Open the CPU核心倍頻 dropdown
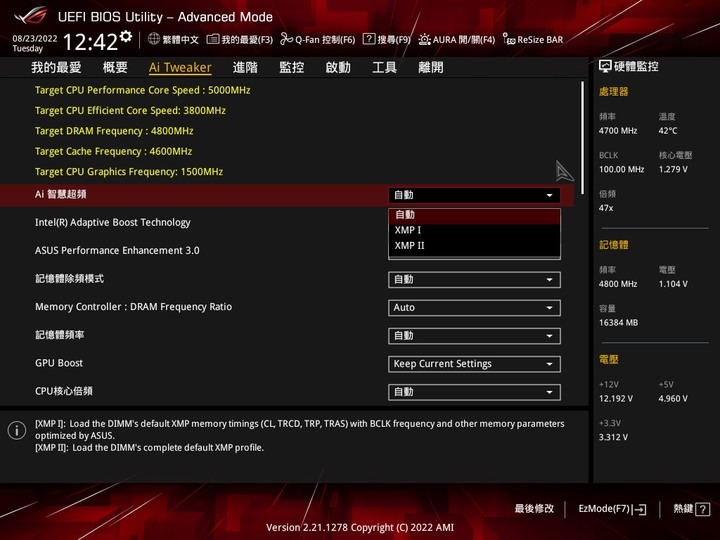 (474, 392)
